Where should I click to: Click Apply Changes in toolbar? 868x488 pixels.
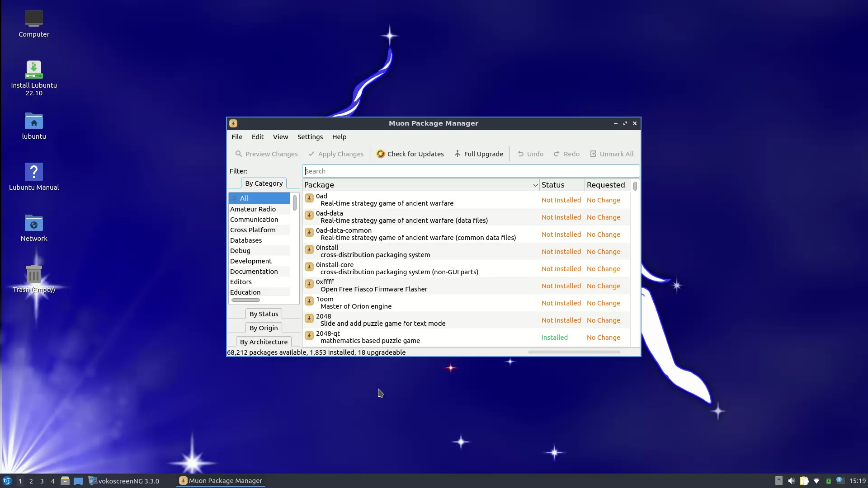tap(336, 154)
